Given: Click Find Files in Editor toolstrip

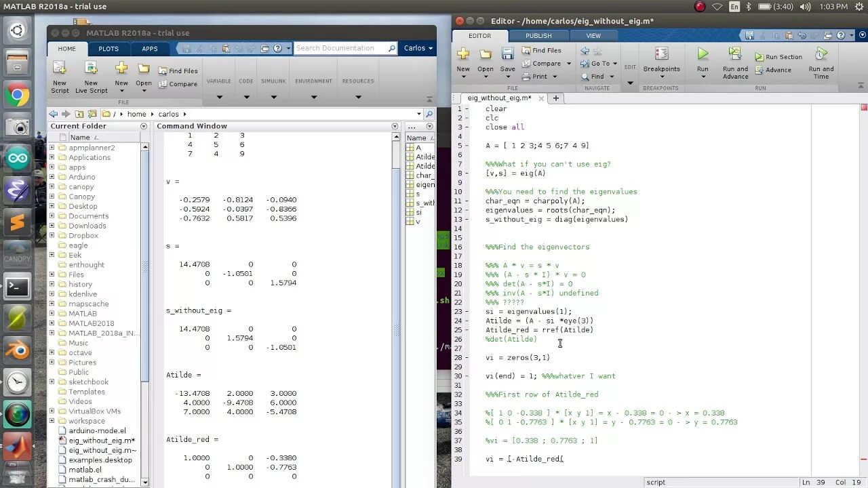Looking at the screenshot, I should (x=541, y=50).
